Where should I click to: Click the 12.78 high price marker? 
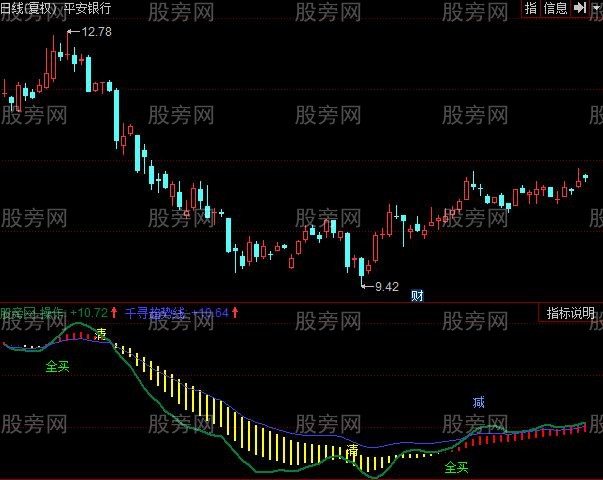[x=96, y=32]
